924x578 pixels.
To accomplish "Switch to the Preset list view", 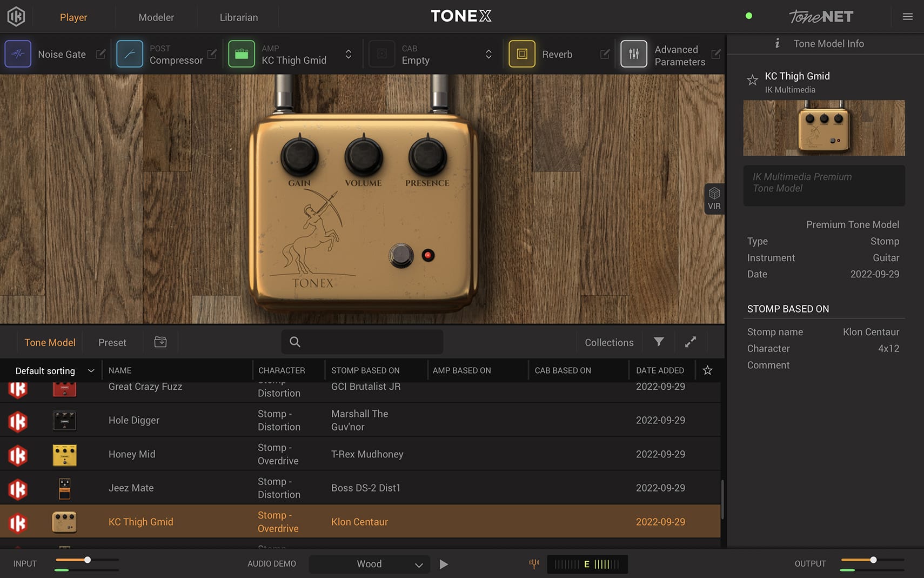I will [112, 342].
